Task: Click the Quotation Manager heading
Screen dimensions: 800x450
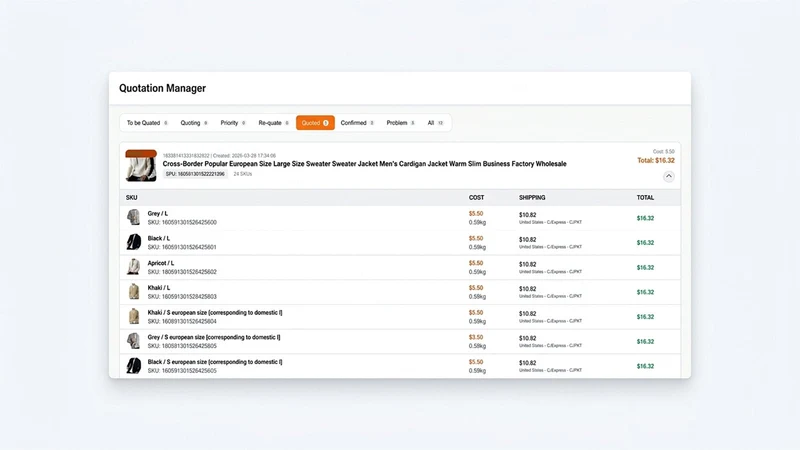Action: [162, 88]
